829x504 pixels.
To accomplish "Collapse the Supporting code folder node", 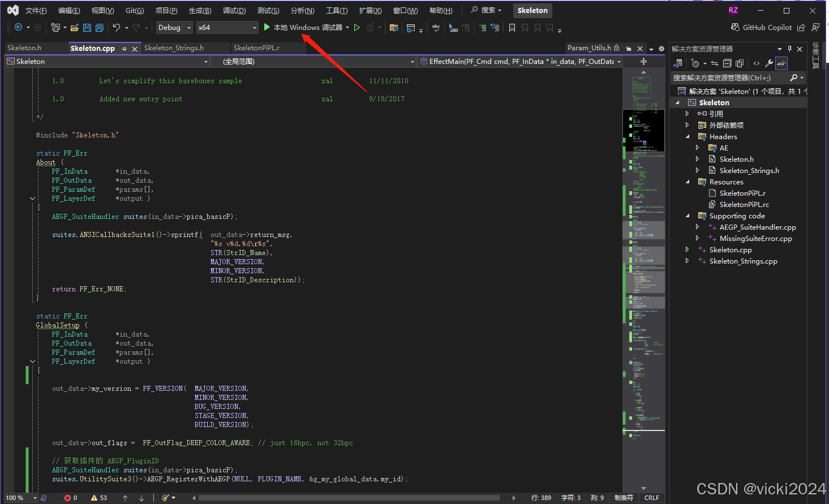I will (688, 216).
